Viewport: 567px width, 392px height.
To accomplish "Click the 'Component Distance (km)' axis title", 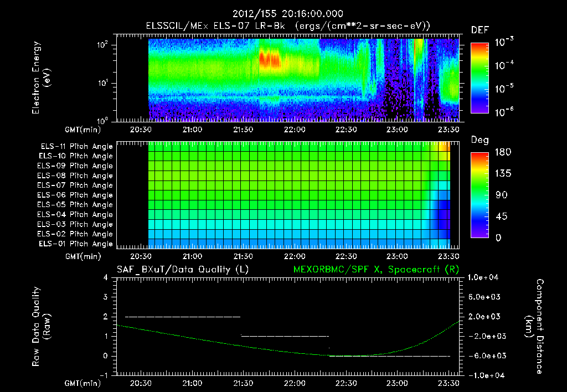I will click(x=534, y=327).
